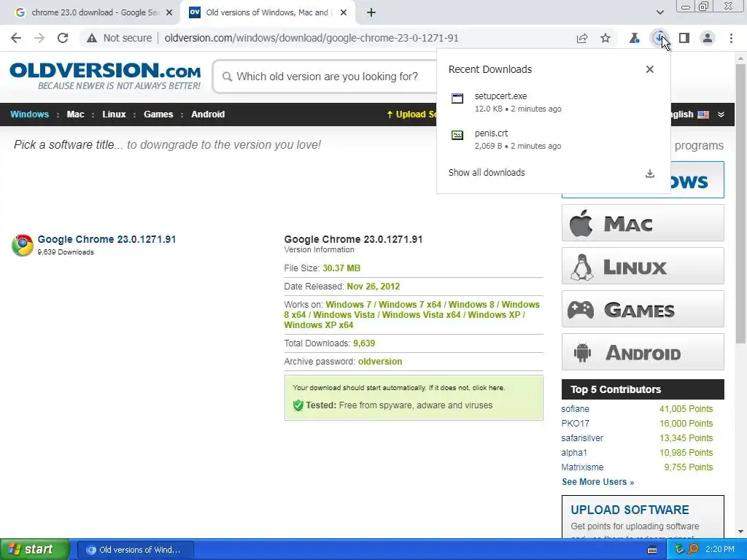Click the browser back arrow
This screenshot has height=560, width=747.
(x=16, y=38)
